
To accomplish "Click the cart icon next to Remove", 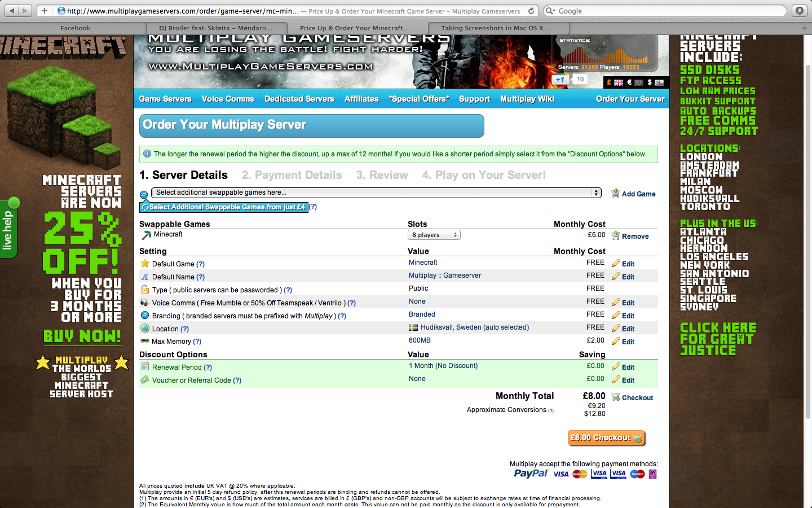I will (x=616, y=235).
